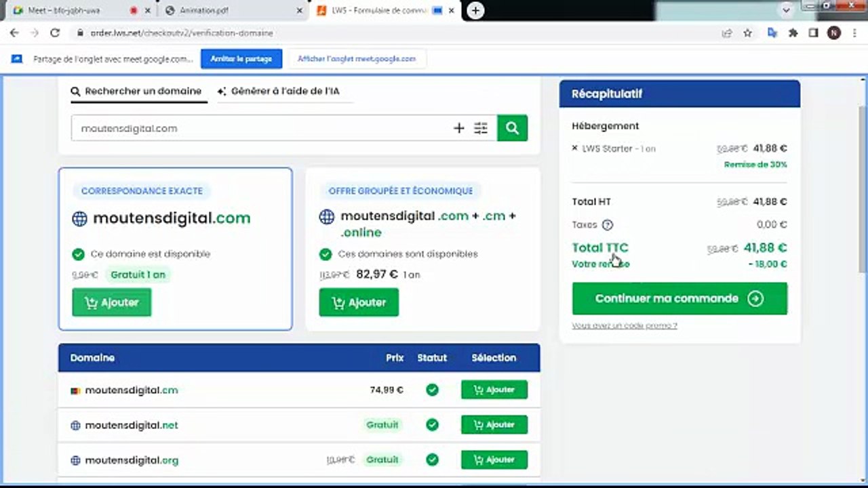Image resolution: width=868 pixels, height=488 pixels.
Task: Click the 'Gratuit 1 an' badge
Action: click(x=138, y=274)
